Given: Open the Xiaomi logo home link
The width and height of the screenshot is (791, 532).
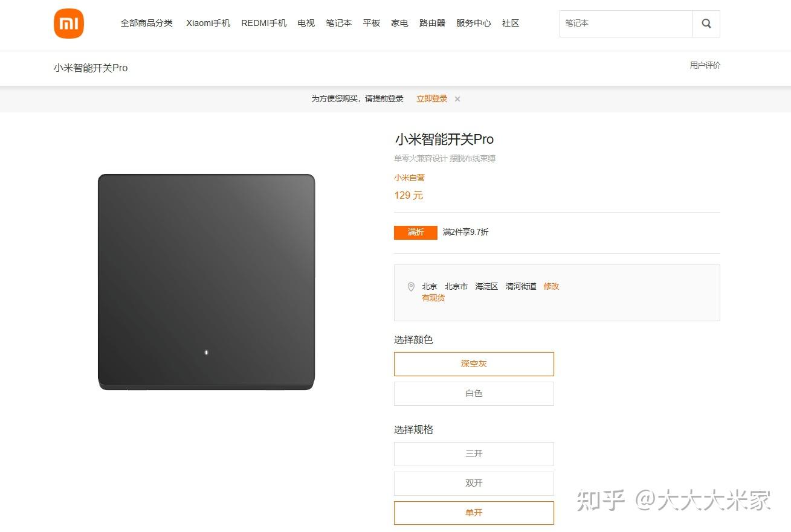Looking at the screenshot, I should [69, 24].
